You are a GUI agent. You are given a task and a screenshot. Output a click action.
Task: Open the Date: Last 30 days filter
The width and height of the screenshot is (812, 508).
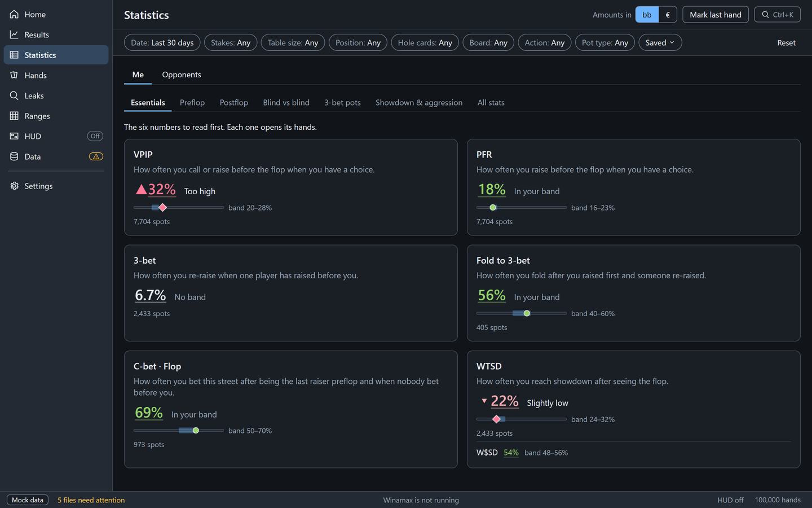click(162, 42)
